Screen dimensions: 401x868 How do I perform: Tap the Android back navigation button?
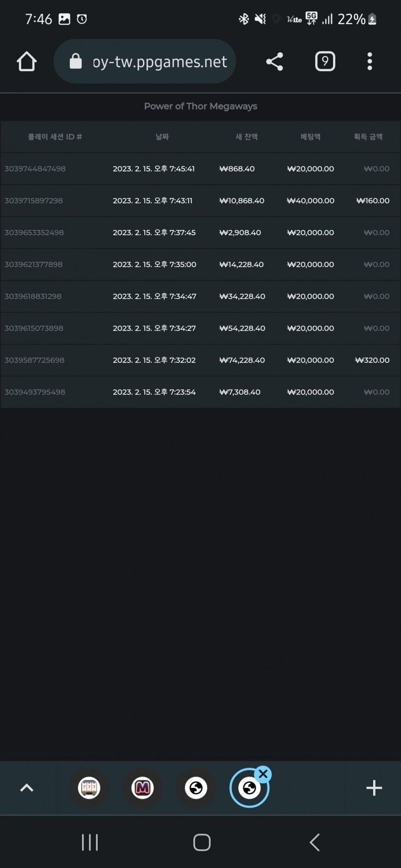315,842
